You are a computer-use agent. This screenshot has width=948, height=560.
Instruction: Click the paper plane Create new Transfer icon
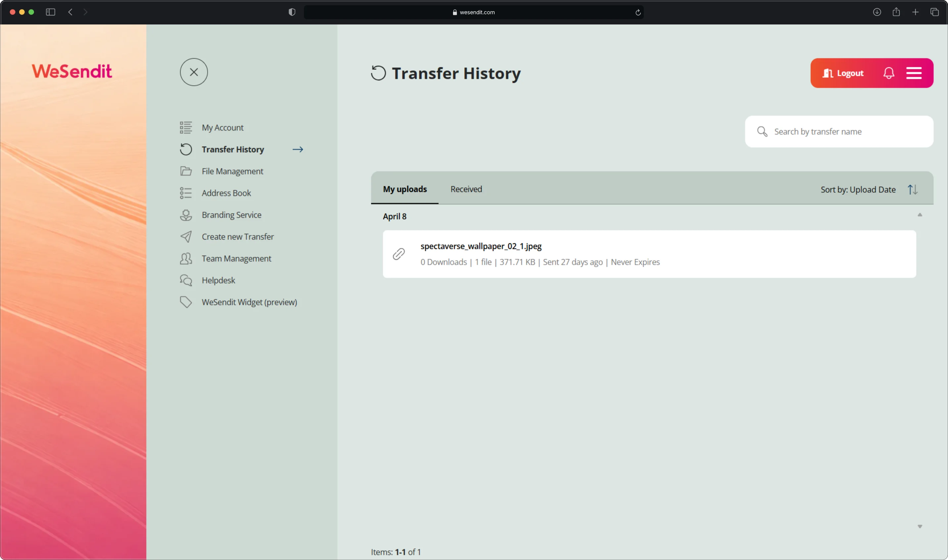[x=186, y=237]
